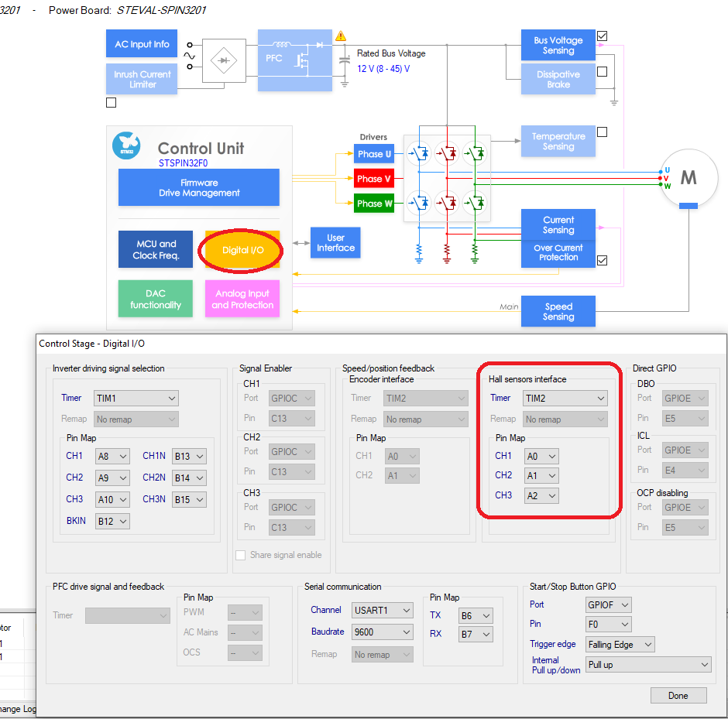The height and width of the screenshot is (719, 728).
Task: Enable the Inrush Current Limiter checkbox
Action: coord(111,102)
